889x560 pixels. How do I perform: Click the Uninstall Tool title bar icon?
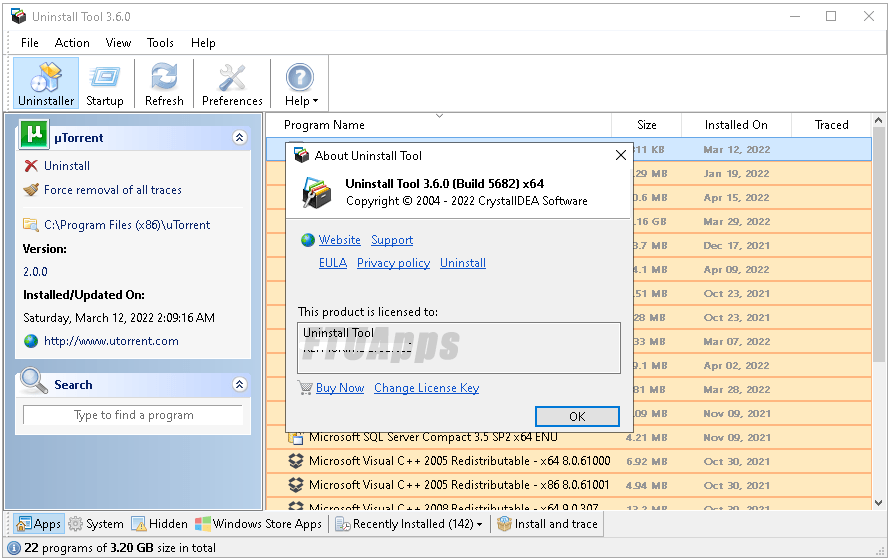(19, 16)
